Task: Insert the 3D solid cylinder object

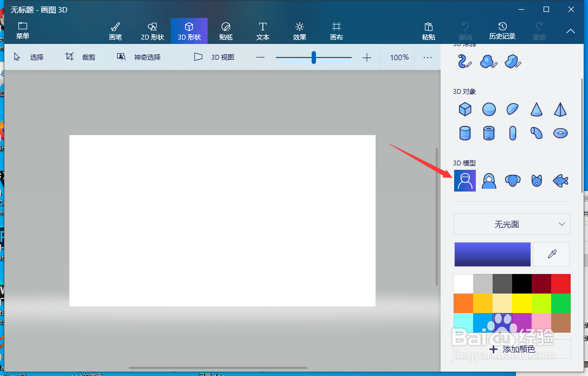Action: point(465,133)
